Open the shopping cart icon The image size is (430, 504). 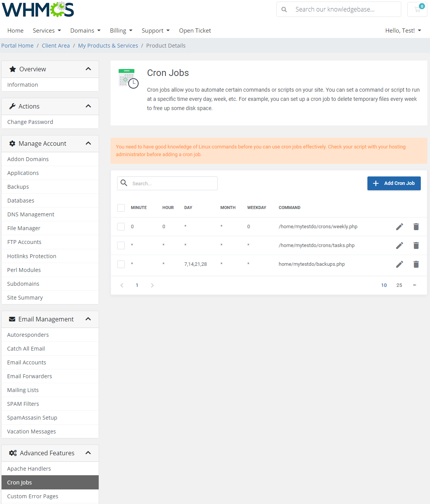click(417, 9)
